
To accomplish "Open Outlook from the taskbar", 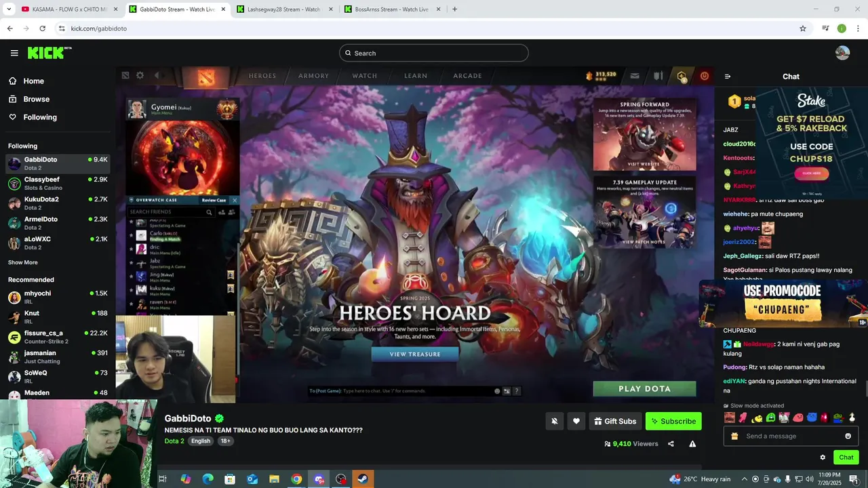I will [x=252, y=479].
